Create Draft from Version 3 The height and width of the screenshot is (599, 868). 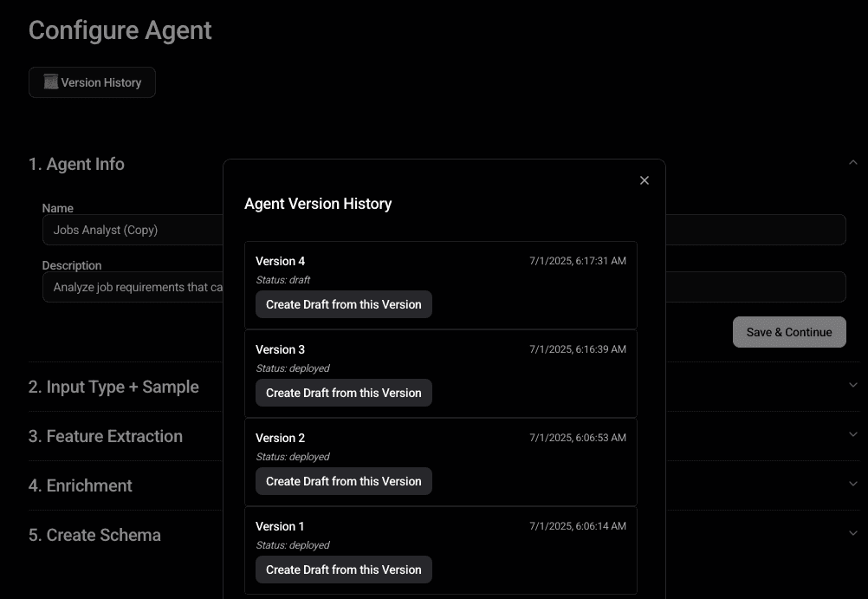click(343, 393)
